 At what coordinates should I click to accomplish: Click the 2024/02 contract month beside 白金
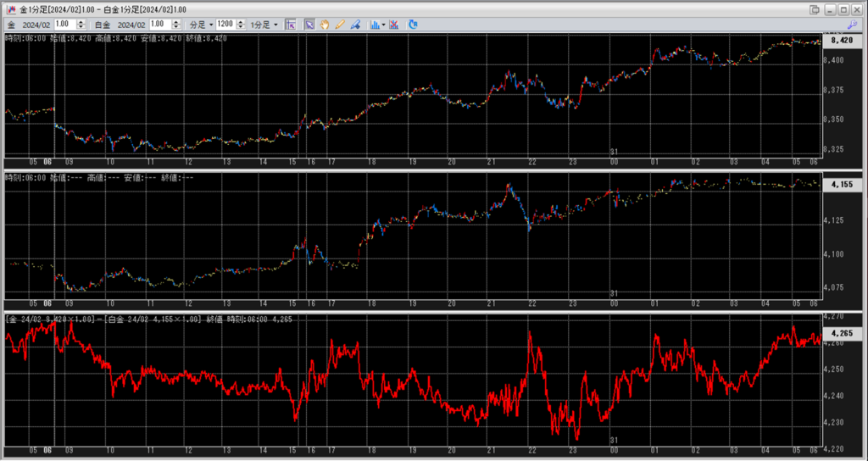[x=131, y=25]
